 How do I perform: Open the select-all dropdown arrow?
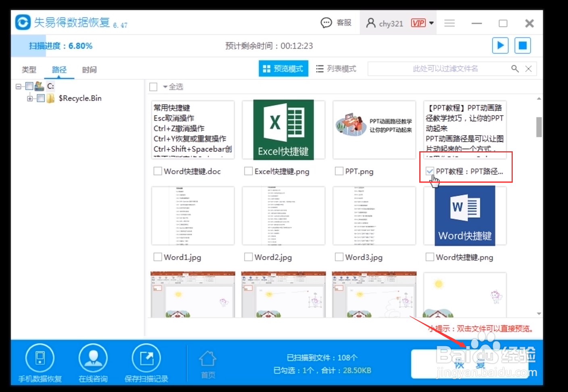pyautogui.click(x=165, y=87)
